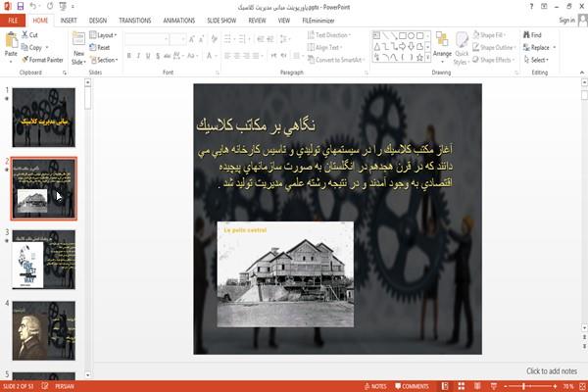The height and width of the screenshot is (392, 588).
Task: Open PowerPoint Help question mark
Action: [531, 7]
